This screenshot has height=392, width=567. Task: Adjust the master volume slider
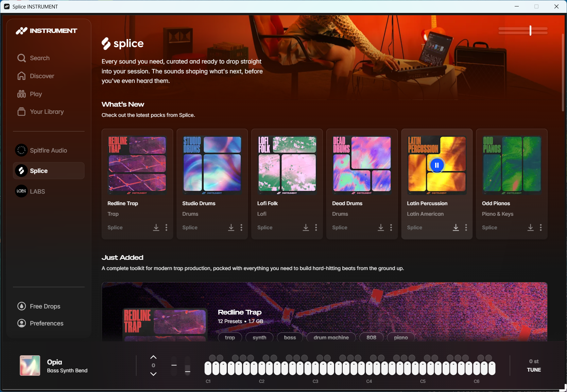point(523,31)
